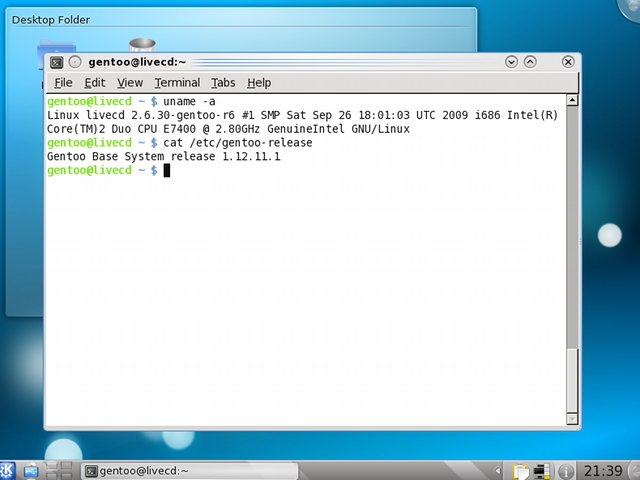The image size is (640, 480).
Task: Click 'Gentoo Base System release 1.12.11.1' output line
Action: (x=164, y=157)
